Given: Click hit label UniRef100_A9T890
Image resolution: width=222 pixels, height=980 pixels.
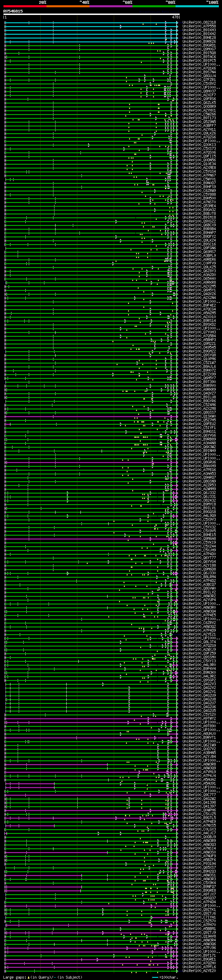Looking at the screenshot, I should click(199, 726).
